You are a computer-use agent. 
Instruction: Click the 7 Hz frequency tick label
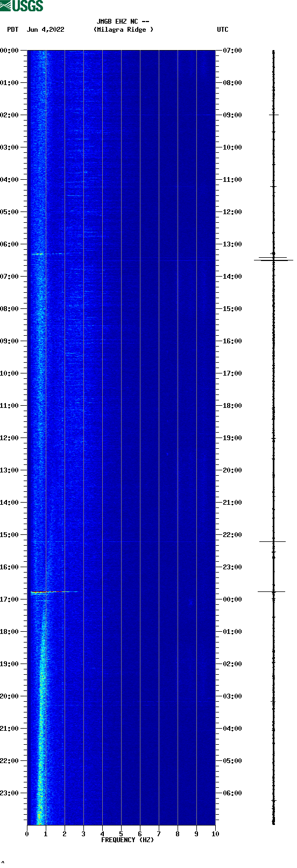[x=159, y=834]
